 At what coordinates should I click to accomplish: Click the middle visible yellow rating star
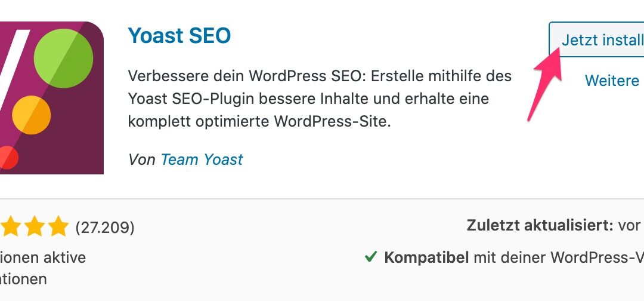tap(33, 227)
